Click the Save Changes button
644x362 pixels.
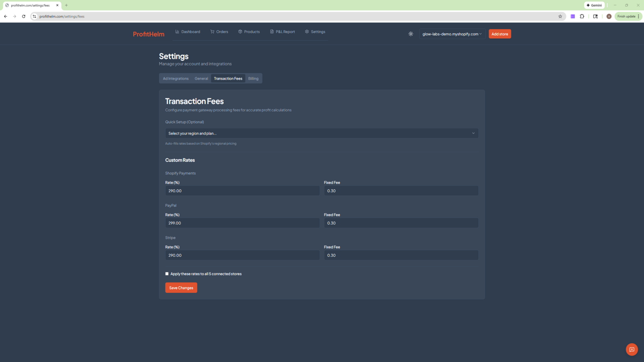click(181, 288)
